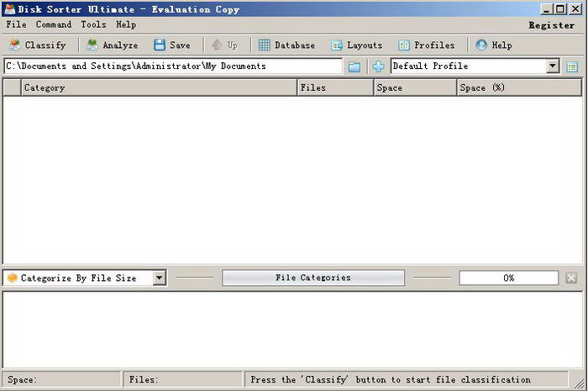Open the Layouts toolbar item
This screenshot has height=391, width=588.
point(357,45)
